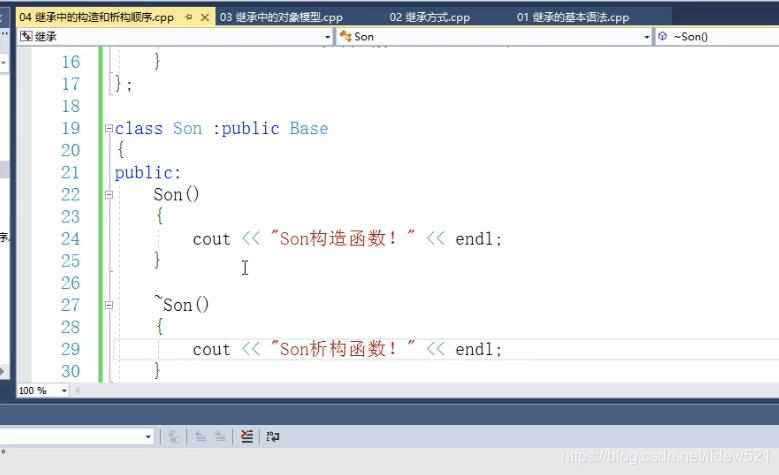The image size is (779, 475).
Task: Click the horizontal scrollbar left arrow beside zoom
Action: [78, 391]
